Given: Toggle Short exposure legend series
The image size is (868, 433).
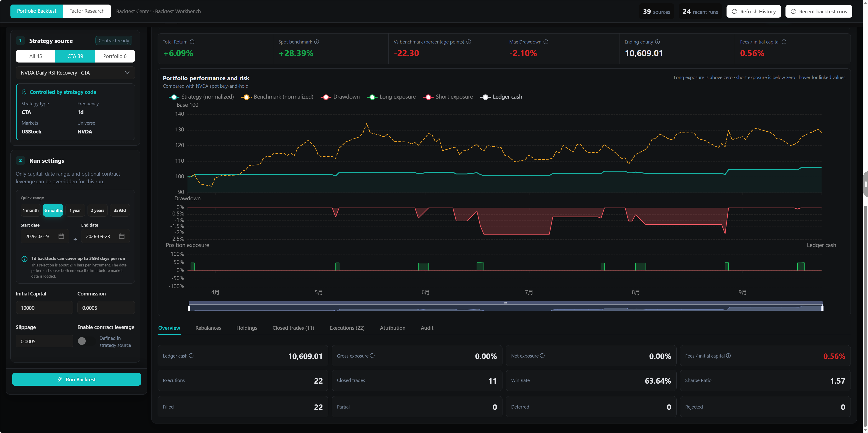Looking at the screenshot, I should tap(448, 97).
